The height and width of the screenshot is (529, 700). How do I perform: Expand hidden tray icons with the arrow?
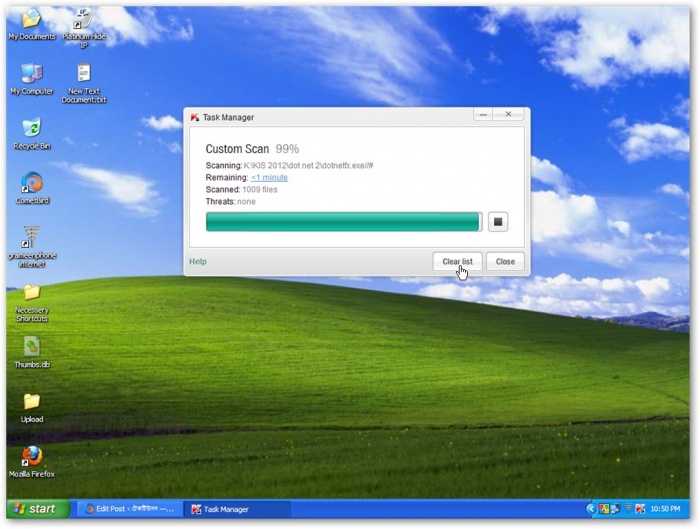point(591,508)
